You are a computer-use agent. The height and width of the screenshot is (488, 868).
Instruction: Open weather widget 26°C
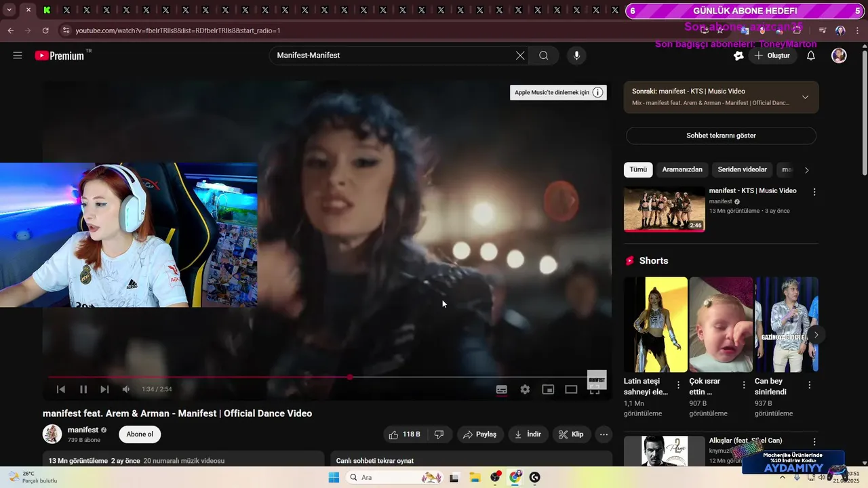[32, 477]
